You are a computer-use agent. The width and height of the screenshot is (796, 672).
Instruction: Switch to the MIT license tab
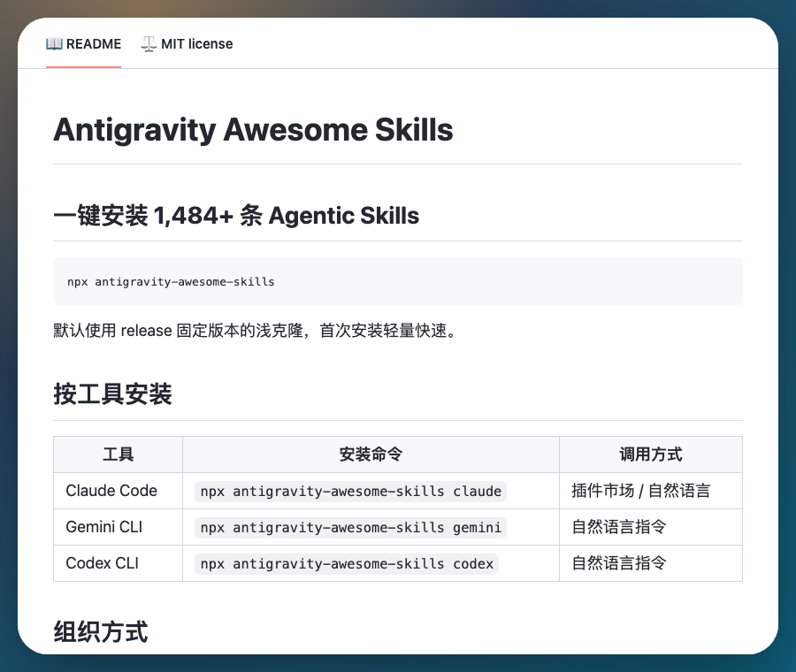click(187, 44)
